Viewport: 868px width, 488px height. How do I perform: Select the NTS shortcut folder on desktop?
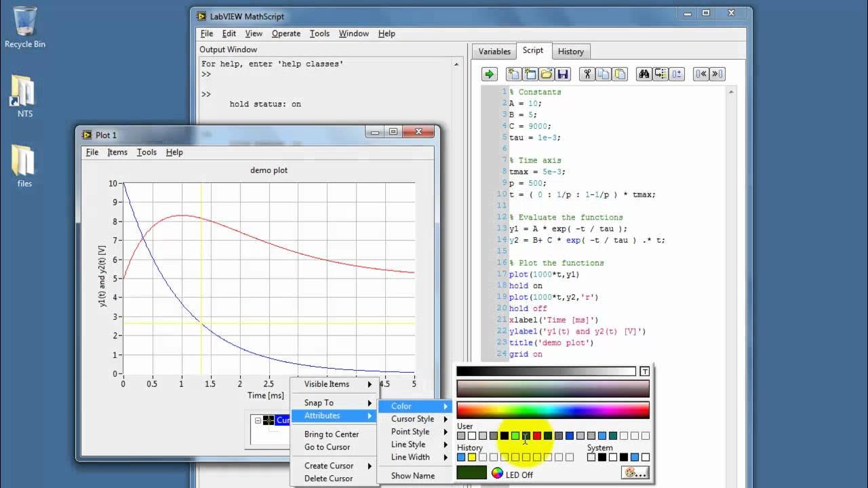[x=24, y=96]
